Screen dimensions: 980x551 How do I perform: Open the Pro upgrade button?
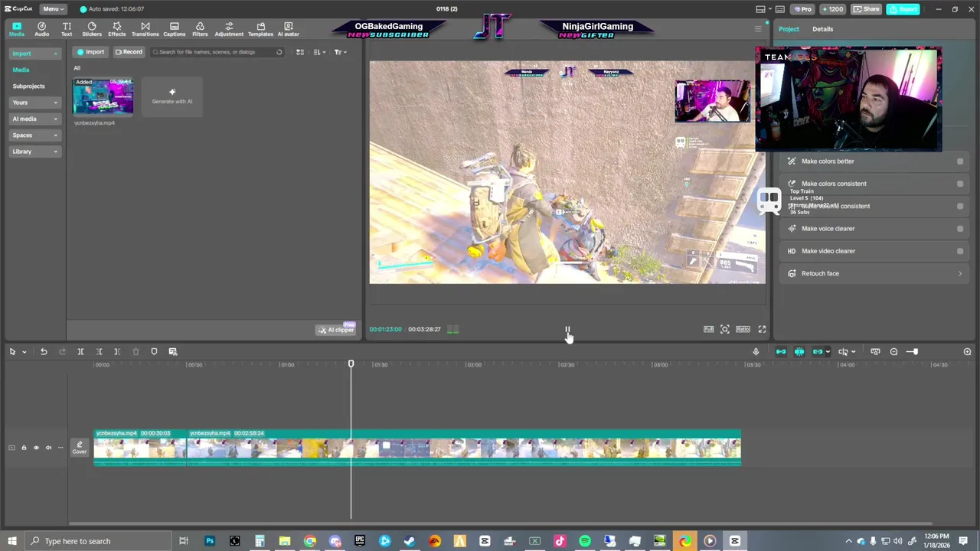(x=802, y=9)
